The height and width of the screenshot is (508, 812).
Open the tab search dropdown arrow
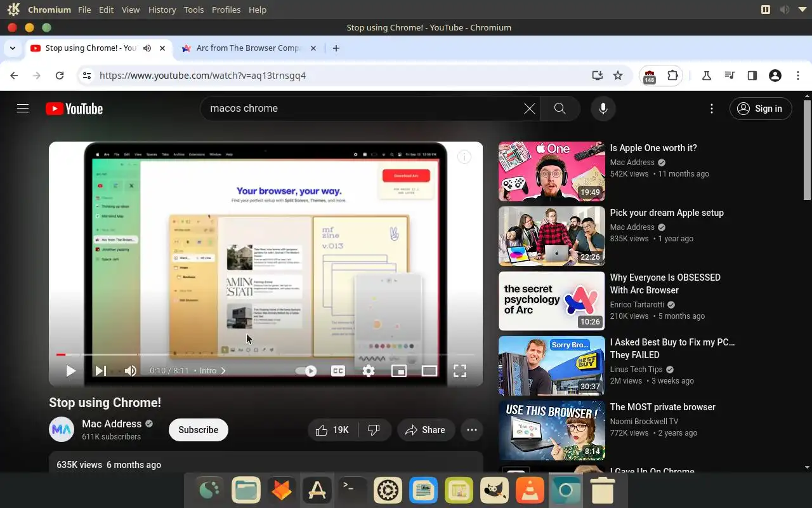tap(13, 48)
